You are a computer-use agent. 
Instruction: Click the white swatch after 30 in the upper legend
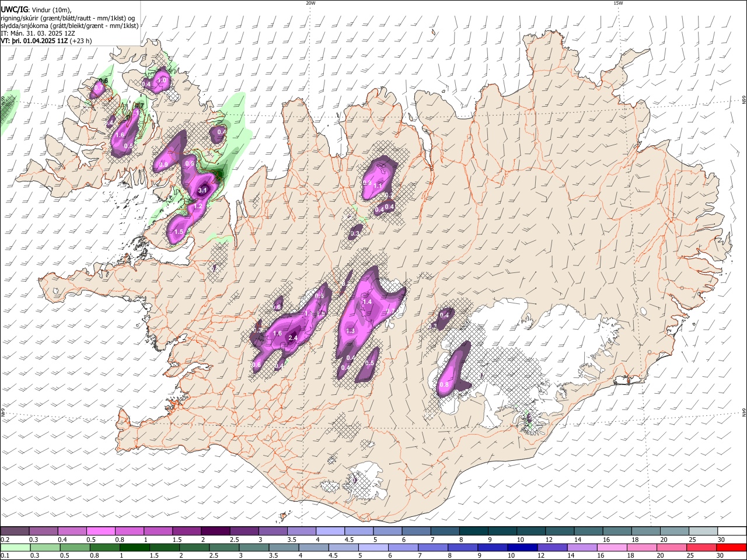pos(731,531)
